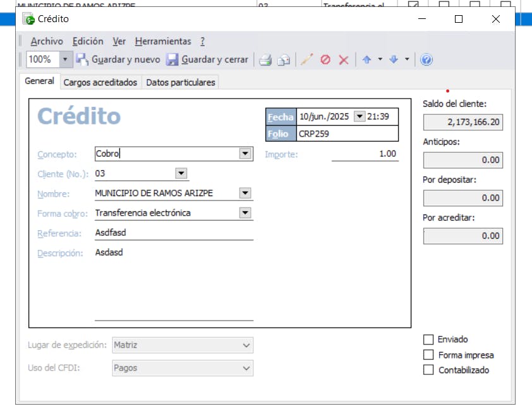Switch to the Cargos acreditados tab
This screenshot has height=411, width=532.
click(x=100, y=82)
